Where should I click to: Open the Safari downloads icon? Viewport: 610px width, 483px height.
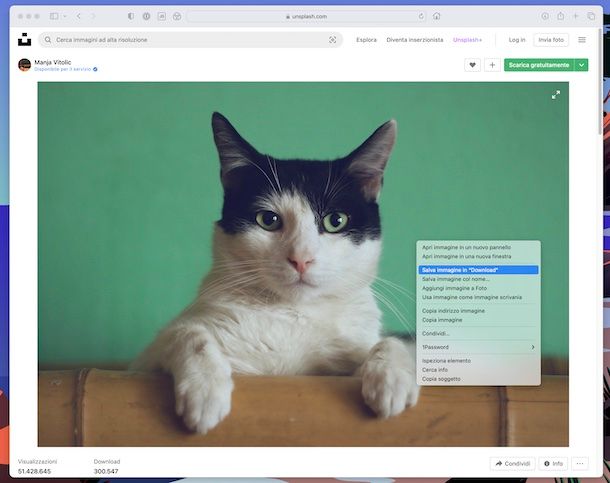point(545,16)
